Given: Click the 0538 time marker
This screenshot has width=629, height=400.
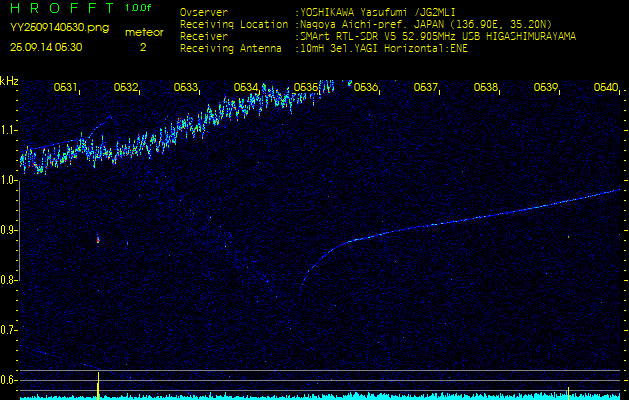Looking at the screenshot, I should click(486, 88).
